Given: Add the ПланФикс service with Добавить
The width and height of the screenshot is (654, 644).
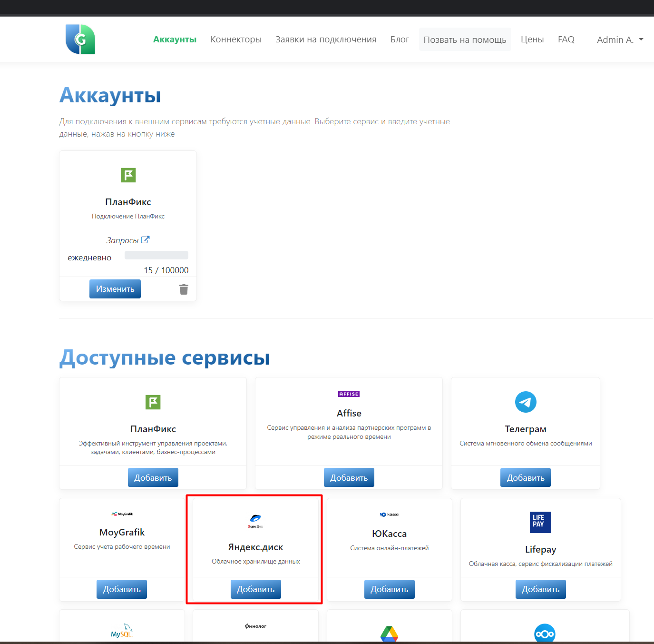Looking at the screenshot, I should (153, 477).
